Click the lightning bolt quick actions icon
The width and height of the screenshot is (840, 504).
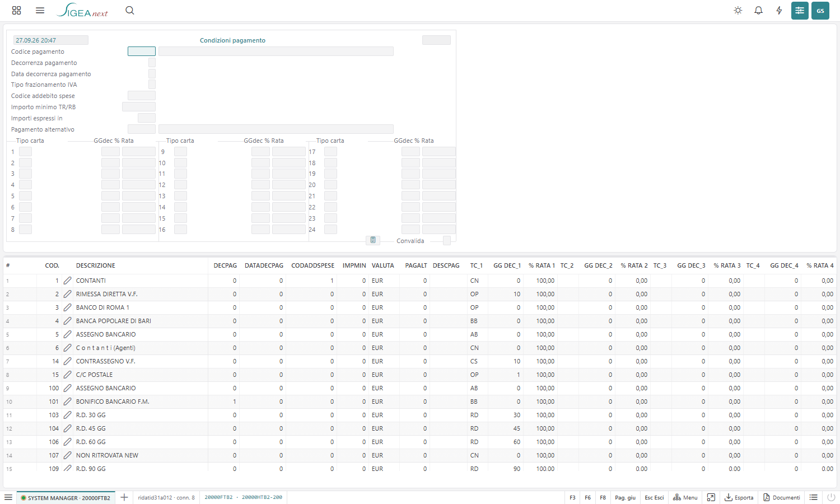click(779, 11)
